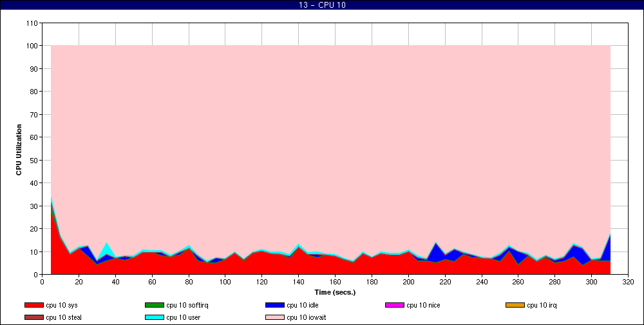
Task: Click the '13 - CPU 10' chart title
Action: coord(322,5)
